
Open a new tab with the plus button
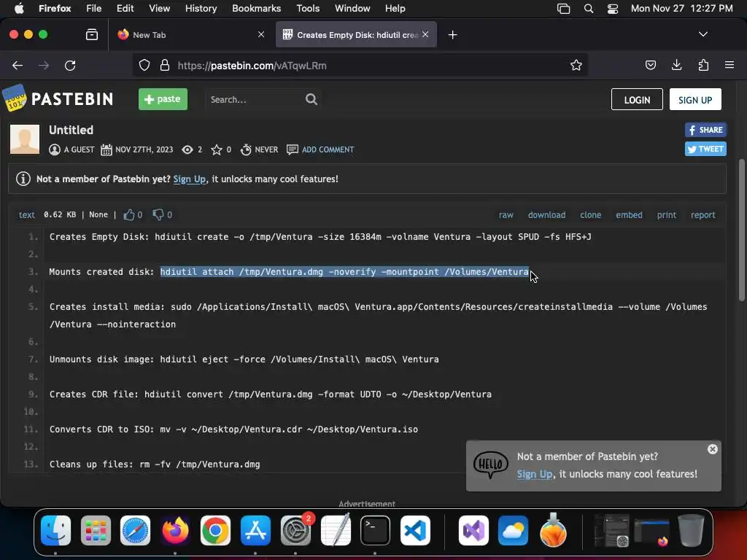pyautogui.click(x=452, y=35)
